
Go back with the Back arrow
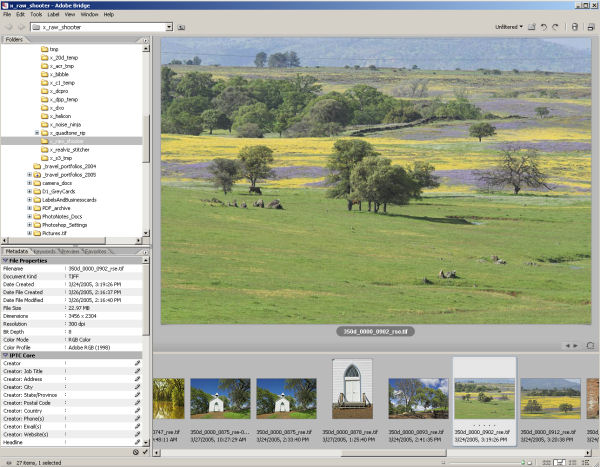(9, 27)
